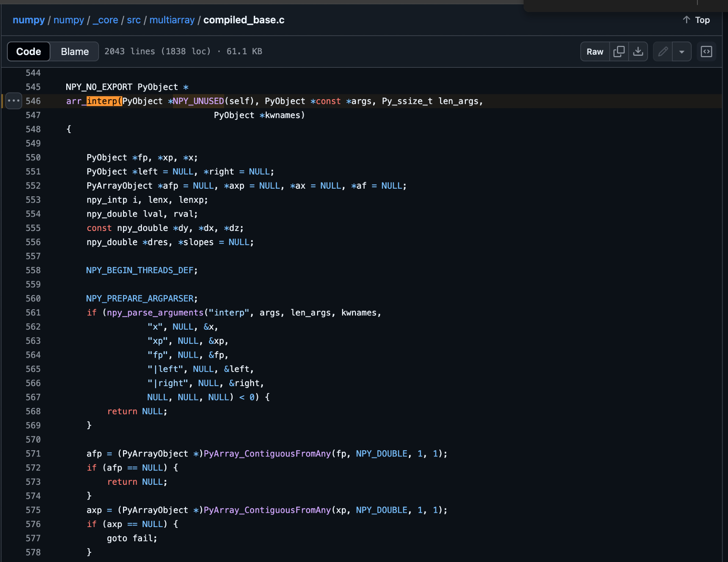728x562 pixels.
Task: Switch to Blame view tab
Action: (x=75, y=51)
